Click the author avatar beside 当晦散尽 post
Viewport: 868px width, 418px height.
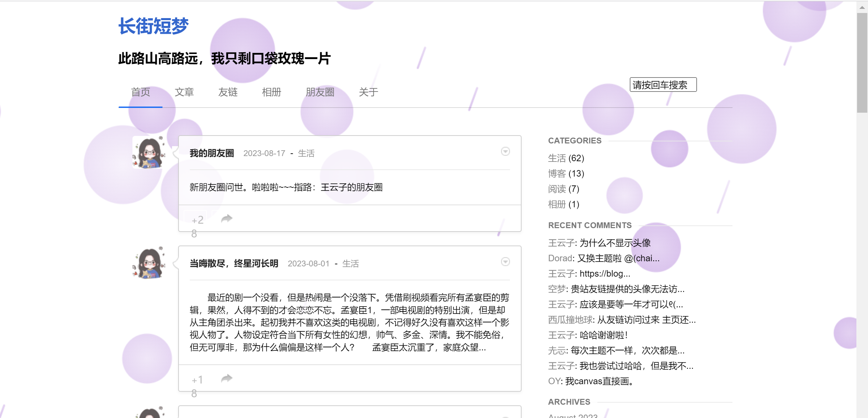tap(149, 263)
